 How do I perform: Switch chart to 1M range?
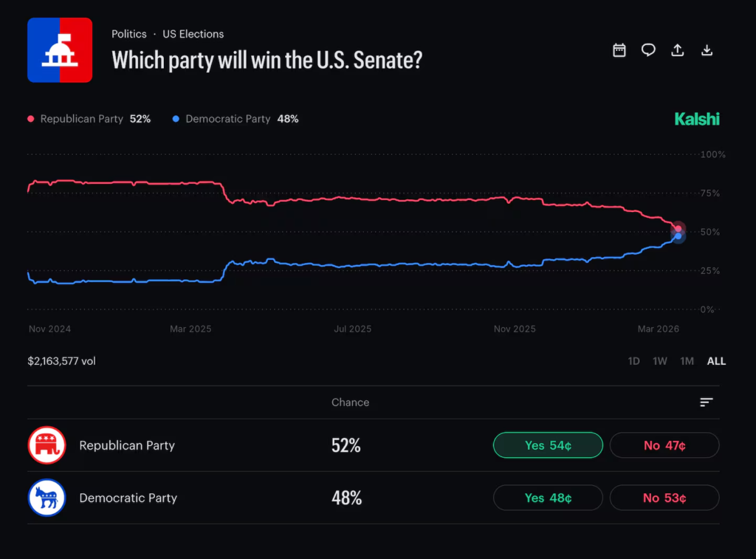pyautogui.click(x=687, y=361)
